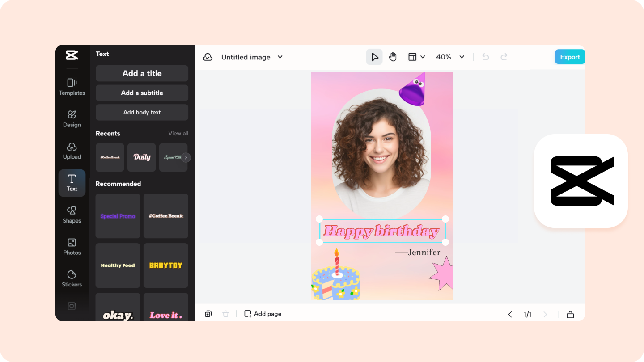This screenshot has height=362, width=644.
Task: Expand the pages panel icon at bottom right
Action: point(570,315)
